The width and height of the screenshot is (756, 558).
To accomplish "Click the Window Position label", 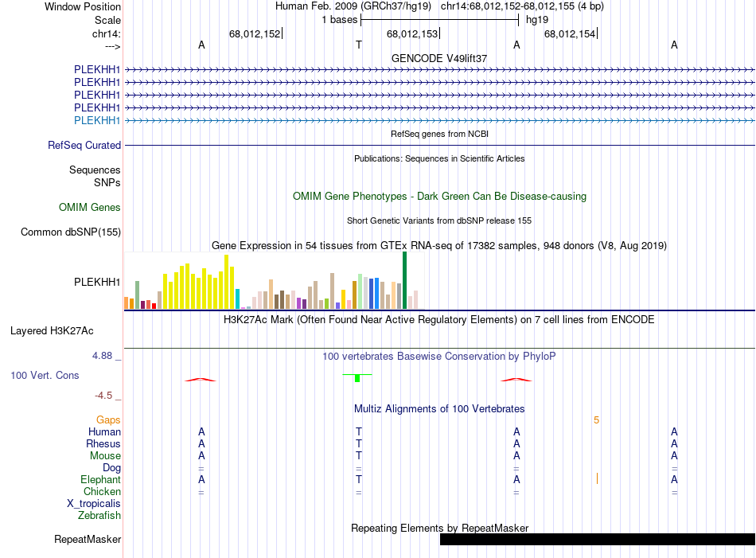I will [83, 6].
